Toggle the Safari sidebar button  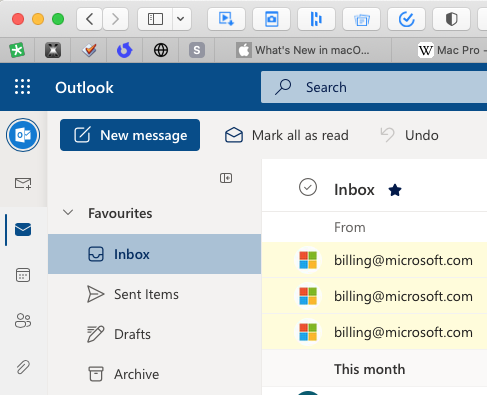155,19
